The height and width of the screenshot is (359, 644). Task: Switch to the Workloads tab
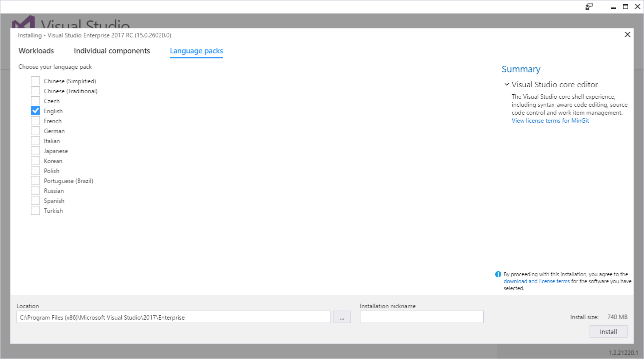[x=36, y=51]
